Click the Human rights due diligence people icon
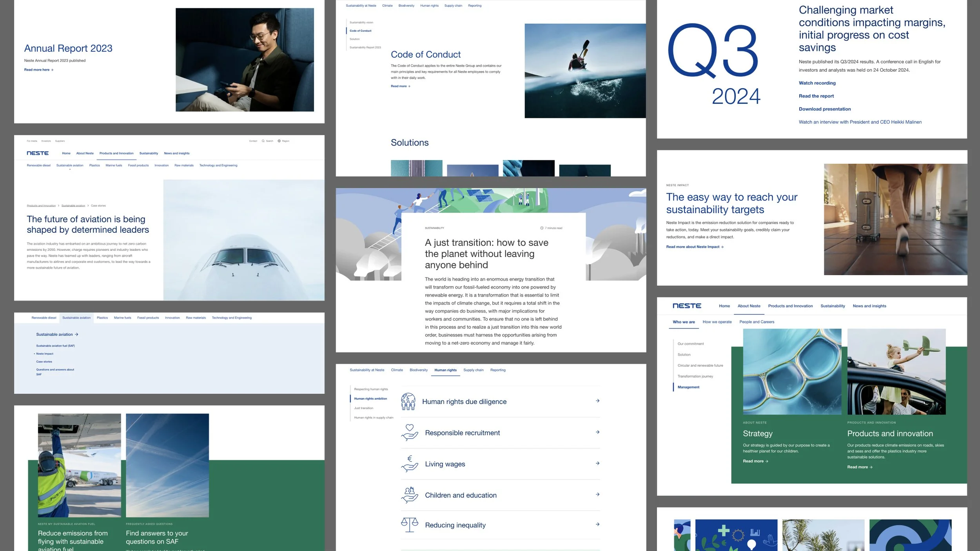This screenshot has width=980, height=551. click(x=408, y=401)
